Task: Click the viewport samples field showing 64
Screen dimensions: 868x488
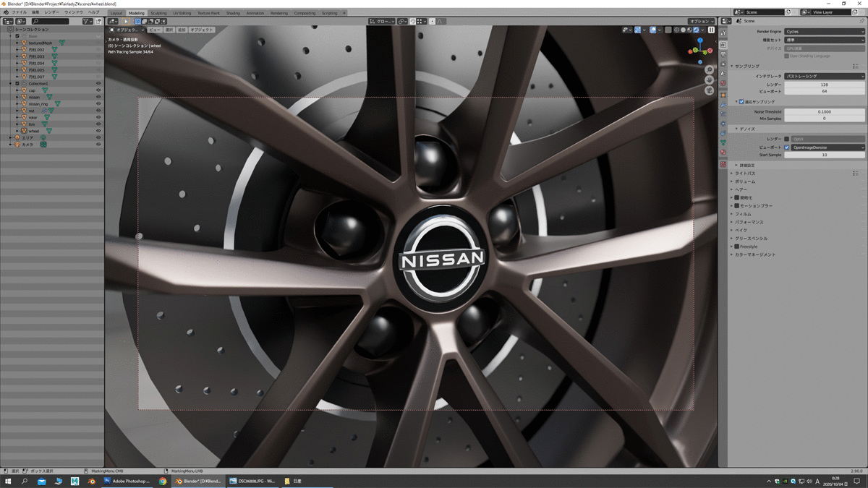Action: [x=825, y=92]
